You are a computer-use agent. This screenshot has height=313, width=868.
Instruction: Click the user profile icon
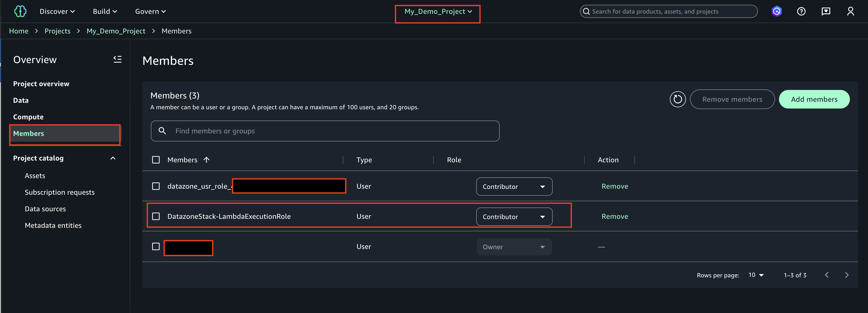point(850,12)
